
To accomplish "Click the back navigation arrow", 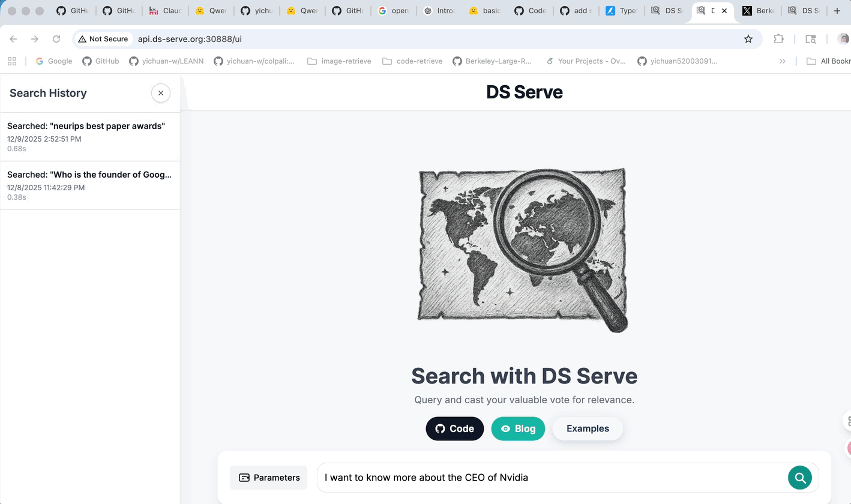I will coord(13,38).
